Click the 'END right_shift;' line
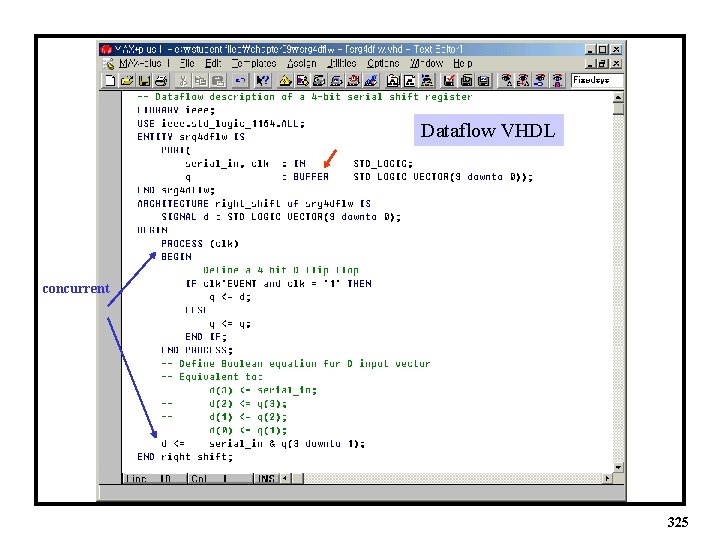Screen dimensions: 720x540 point(185,457)
